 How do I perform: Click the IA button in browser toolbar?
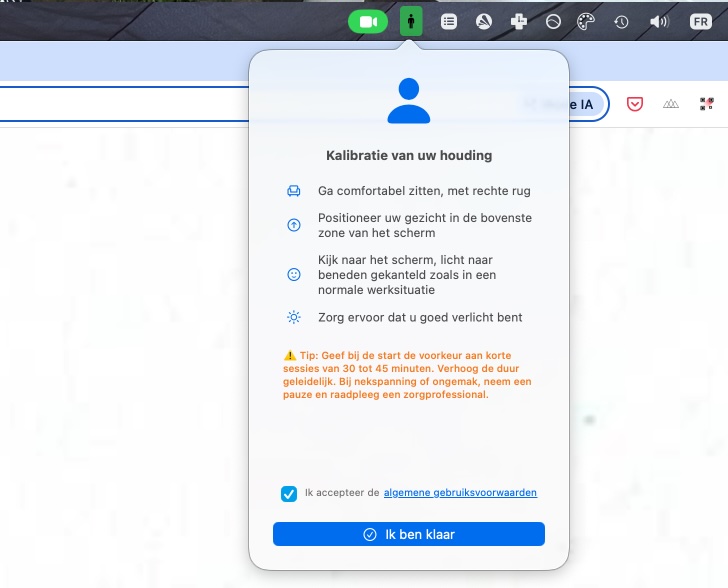click(x=587, y=104)
